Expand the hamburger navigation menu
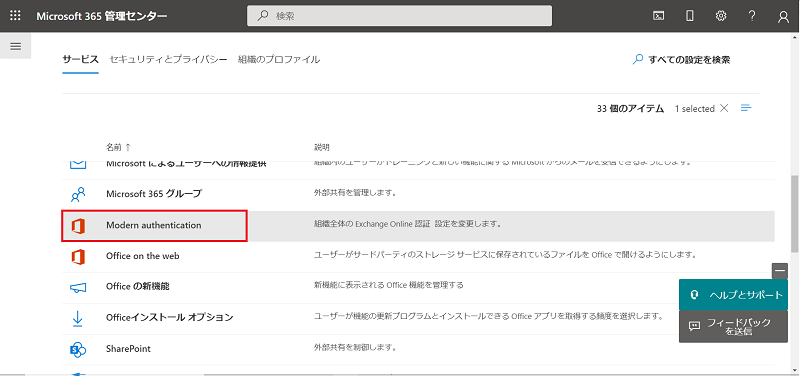This screenshot has width=800, height=376. point(16,46)
